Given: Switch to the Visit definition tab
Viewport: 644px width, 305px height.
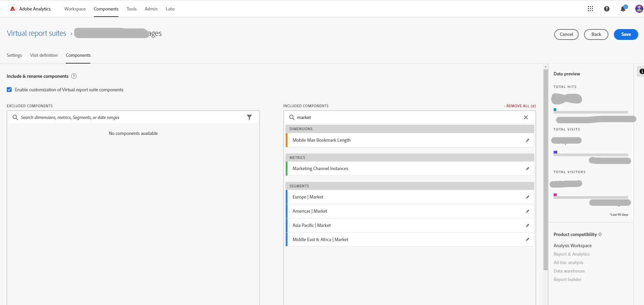Looking at the screenshot, I should [x=44, y=55].
